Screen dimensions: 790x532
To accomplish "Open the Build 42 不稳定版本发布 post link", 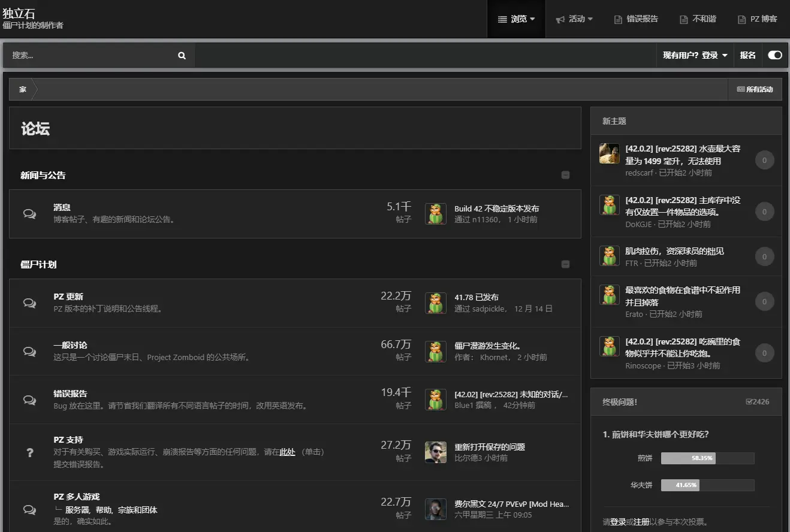I will (x=496, y=208).
